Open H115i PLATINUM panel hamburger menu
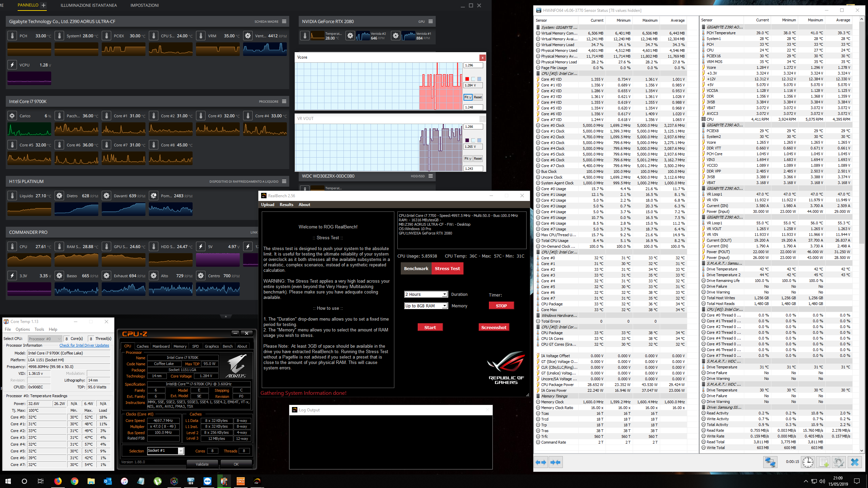This screenshot has height=488, width=868. point(284,181)
